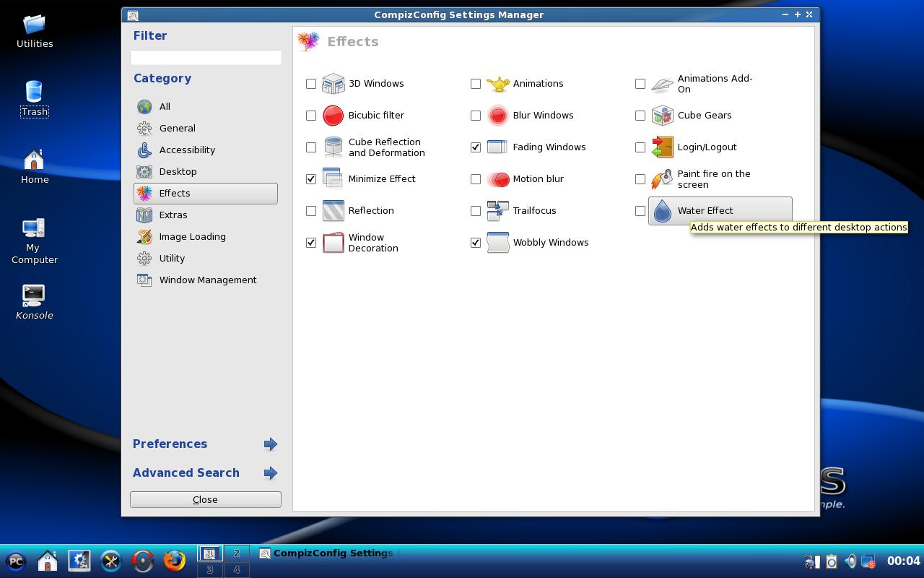Open the Image Loading category

(206, 237)
